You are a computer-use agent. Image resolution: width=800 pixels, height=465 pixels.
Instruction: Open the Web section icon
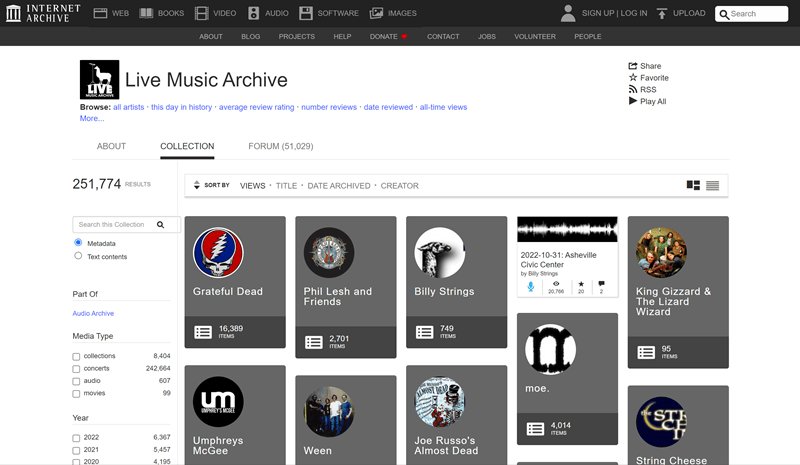(101, 13)
